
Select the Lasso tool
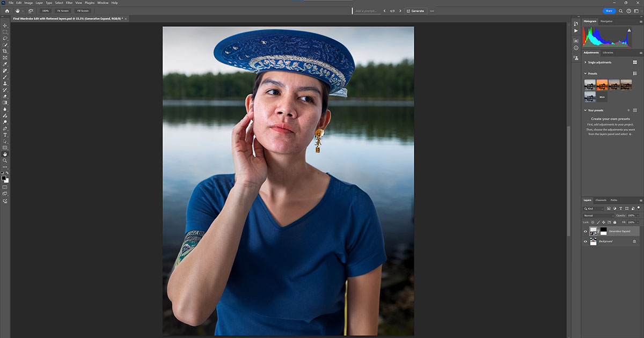click(x=5, y=39)
